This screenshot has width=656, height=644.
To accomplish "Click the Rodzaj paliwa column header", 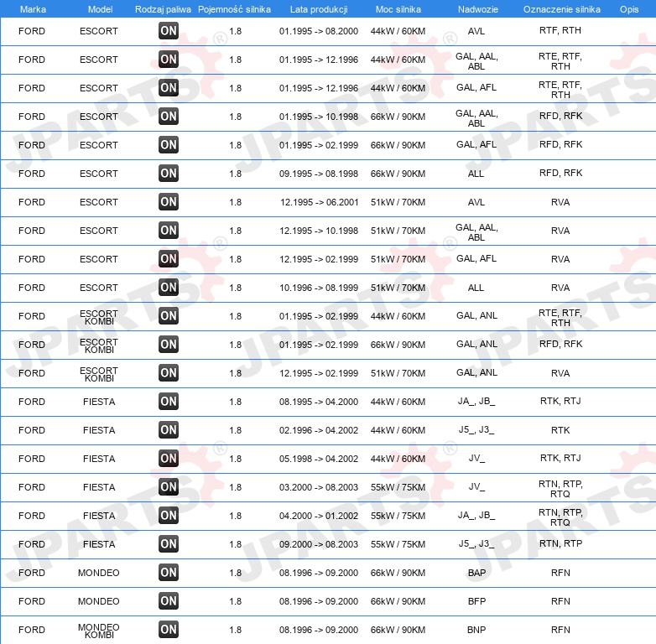I will click(163, 9).
